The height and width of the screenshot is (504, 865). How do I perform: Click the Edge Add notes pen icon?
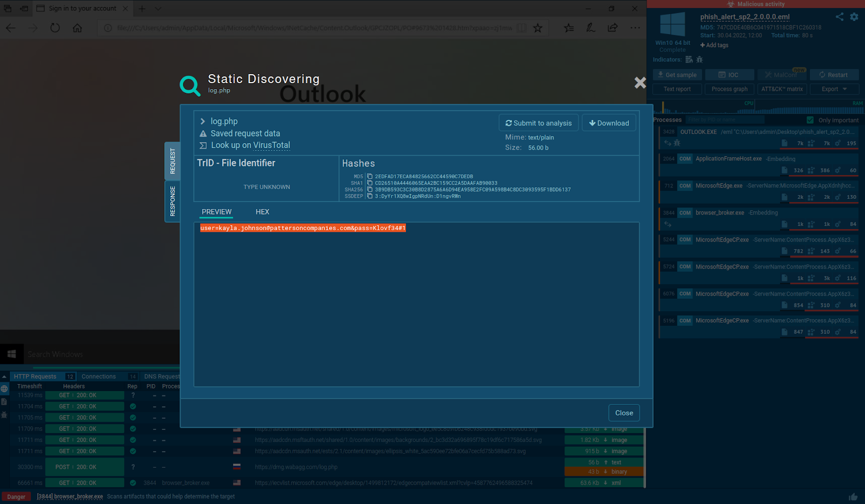[x=590, y=28]
